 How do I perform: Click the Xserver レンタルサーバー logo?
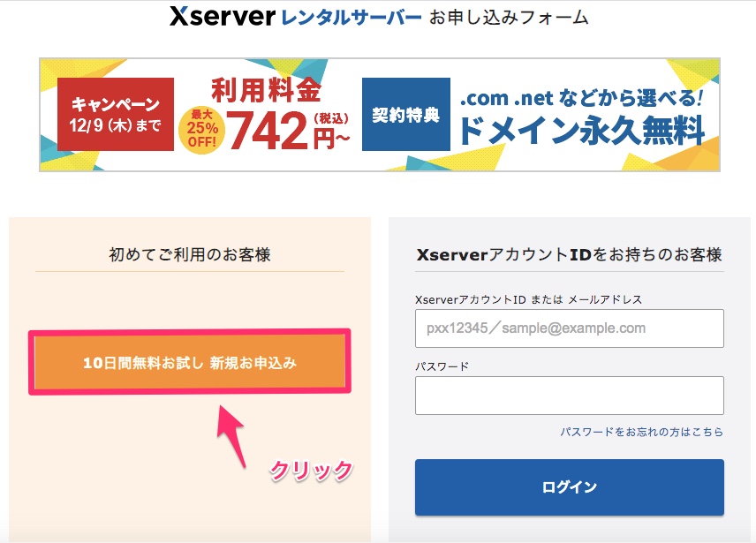[x=295, y=18]
